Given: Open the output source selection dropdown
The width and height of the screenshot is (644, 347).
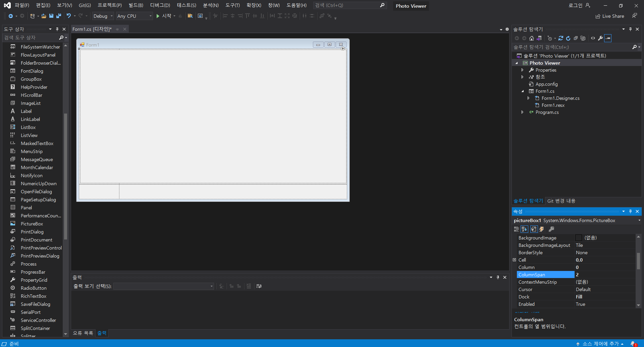Looking at the screenshot, I should (x=164, y=286).
